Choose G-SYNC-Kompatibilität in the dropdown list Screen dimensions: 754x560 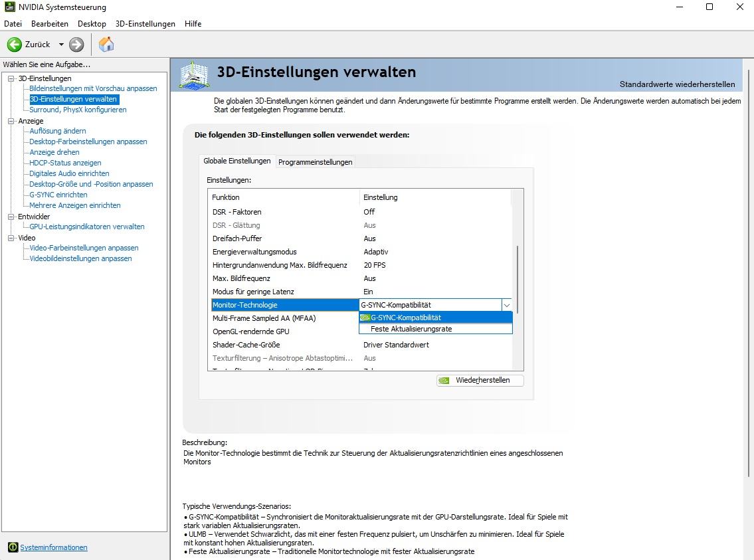(x=436, y=318)
